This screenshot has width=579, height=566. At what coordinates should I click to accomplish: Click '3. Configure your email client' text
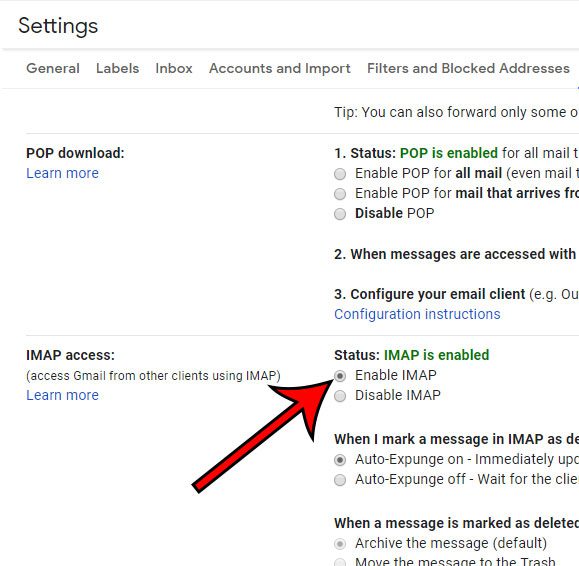(429, 294)
